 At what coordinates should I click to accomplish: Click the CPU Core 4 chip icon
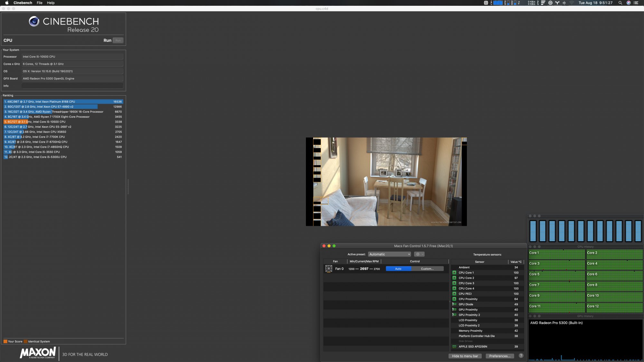pyautogui.click(x=454, y=288)
